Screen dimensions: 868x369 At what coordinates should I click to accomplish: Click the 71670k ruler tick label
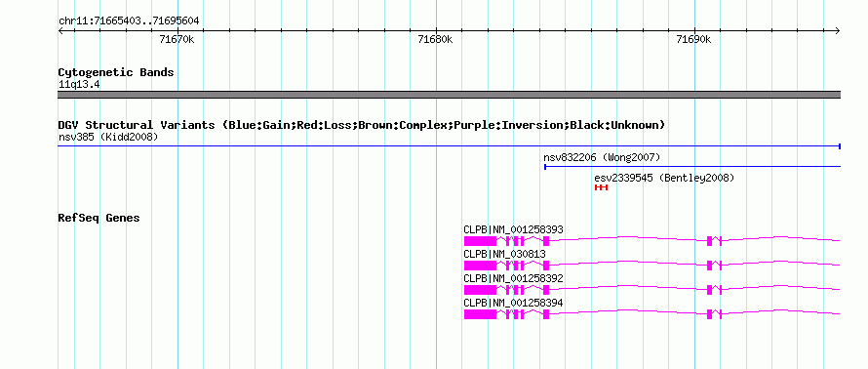pos(177,39)
